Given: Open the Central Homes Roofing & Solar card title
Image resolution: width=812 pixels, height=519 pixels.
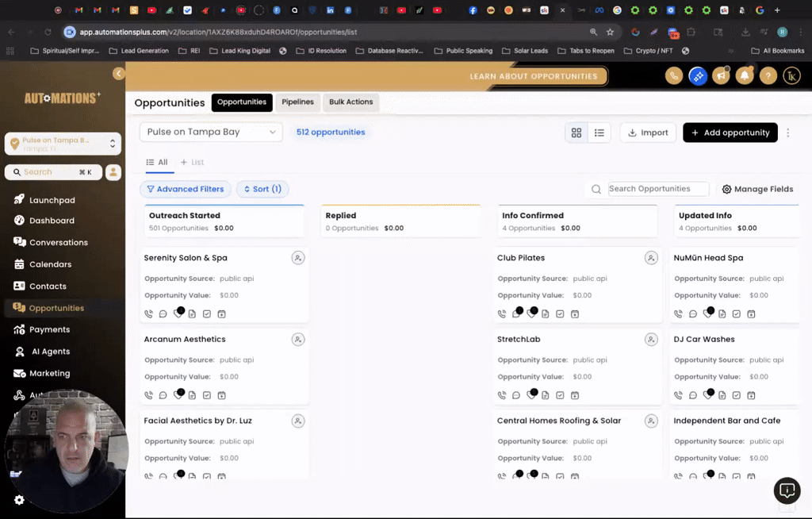Looking at the screenshot, I should pos(559,421).
